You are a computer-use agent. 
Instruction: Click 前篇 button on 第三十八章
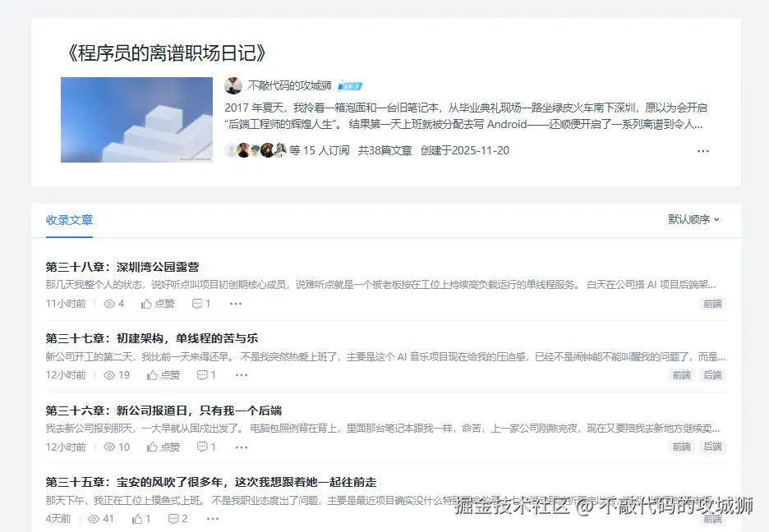point(711,303)
